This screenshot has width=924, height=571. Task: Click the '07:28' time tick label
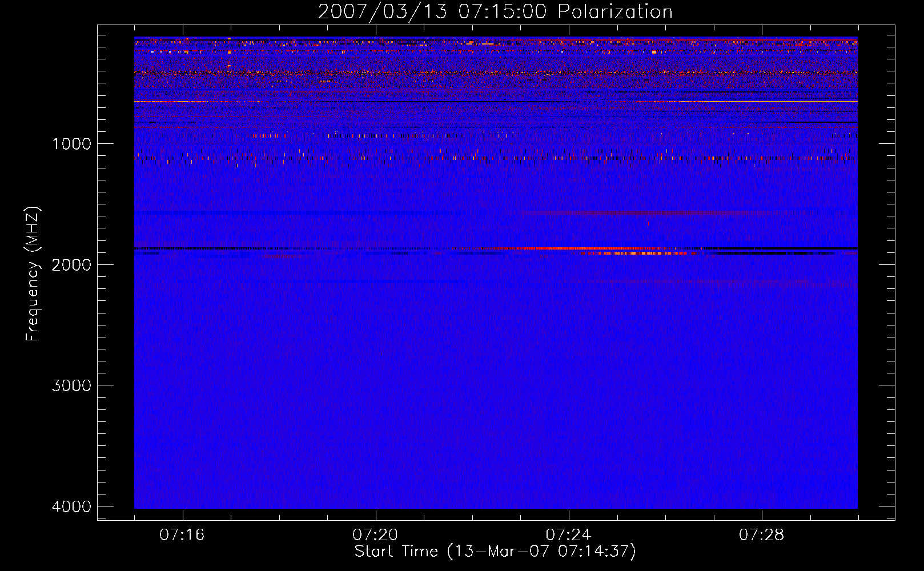pos(762,535)
